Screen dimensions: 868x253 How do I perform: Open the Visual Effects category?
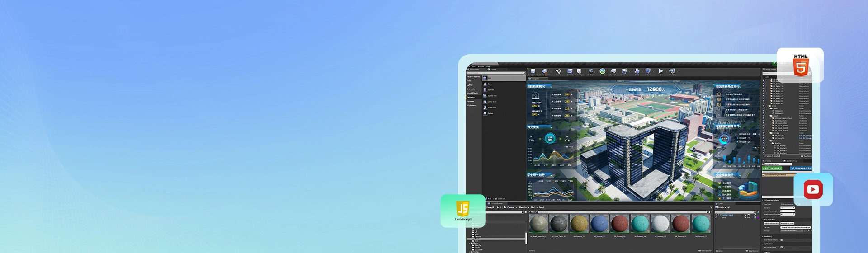472,93
